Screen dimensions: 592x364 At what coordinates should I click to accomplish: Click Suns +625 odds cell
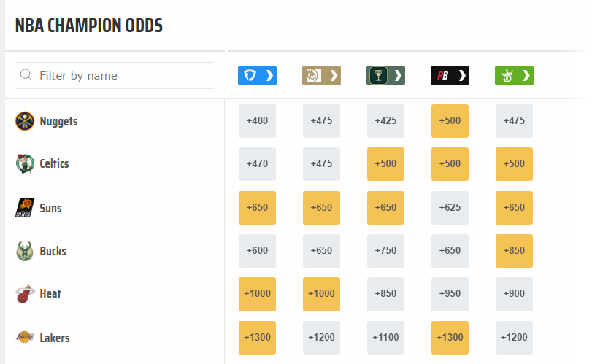(450, 208)
